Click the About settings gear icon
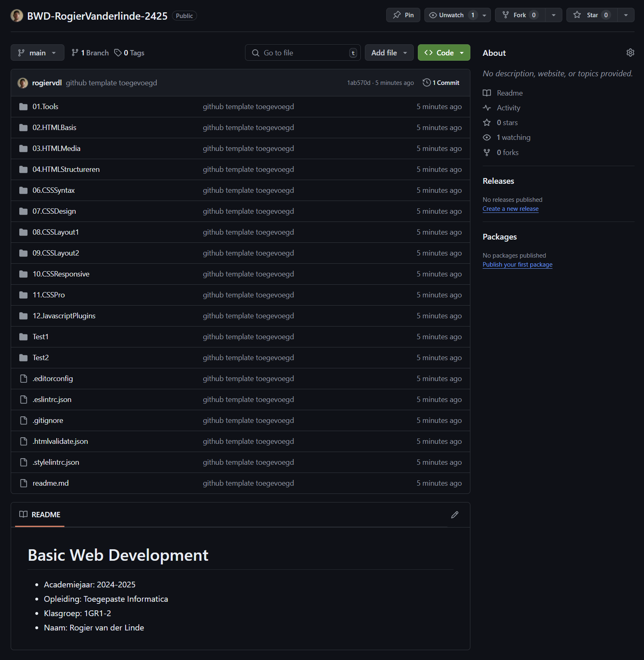The image size is (644, 660). pos(630,53)
